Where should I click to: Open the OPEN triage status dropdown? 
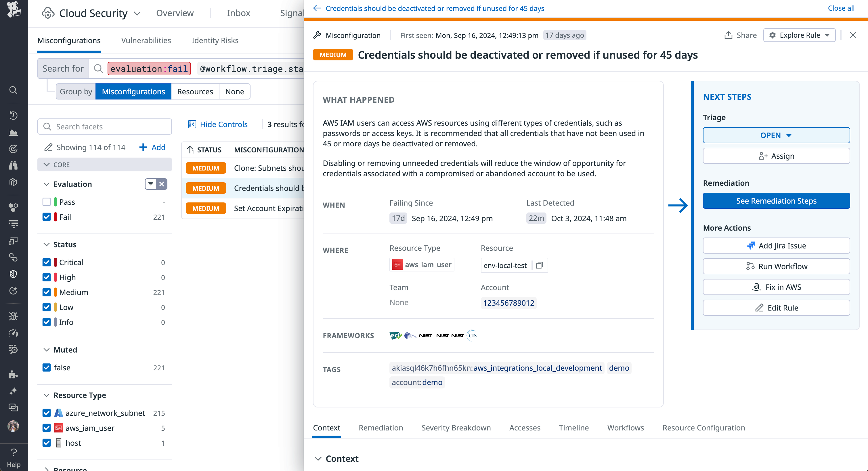(776, 135)
